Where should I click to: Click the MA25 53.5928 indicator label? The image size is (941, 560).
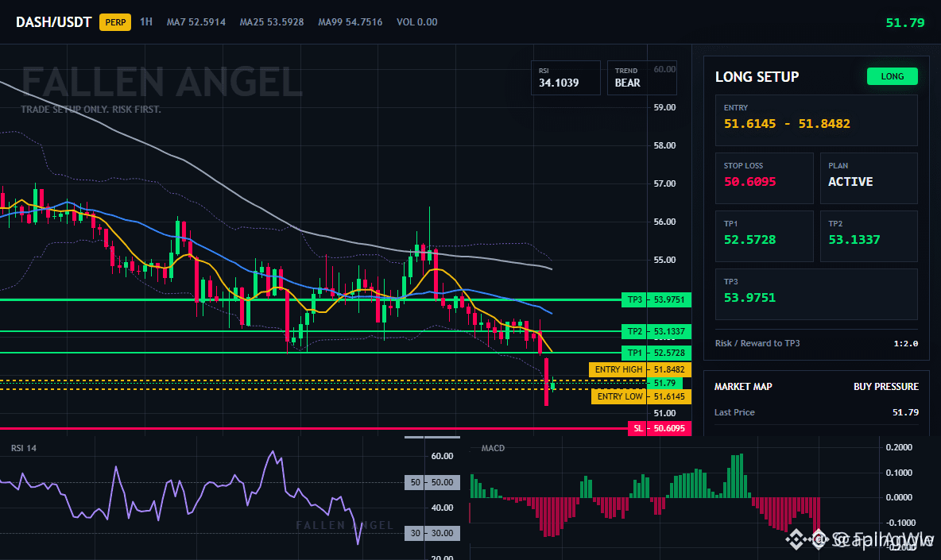272,22
